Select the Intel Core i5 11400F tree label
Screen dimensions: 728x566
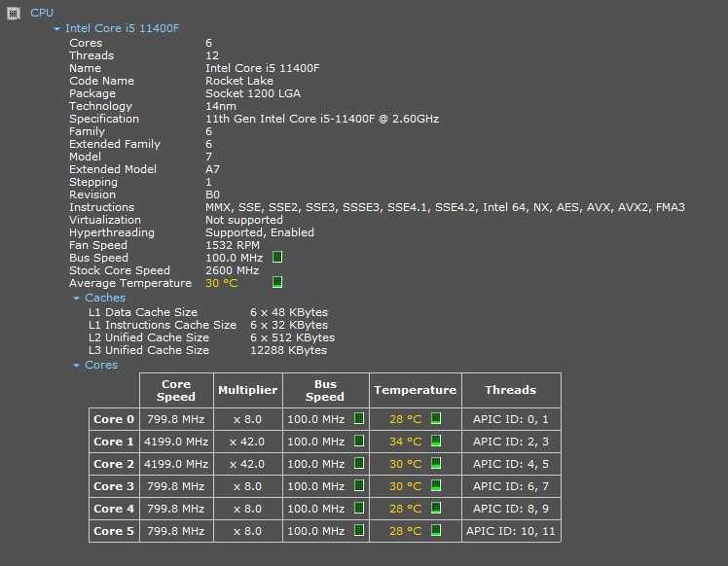point(122,29)
